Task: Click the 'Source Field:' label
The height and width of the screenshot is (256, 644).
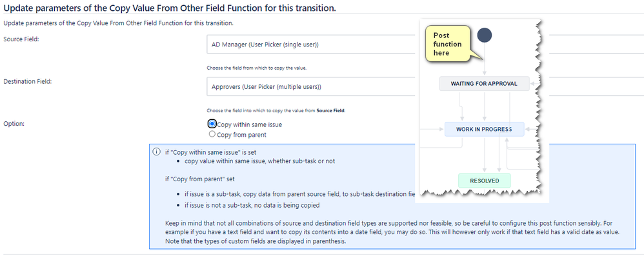Action: (21, 39)
